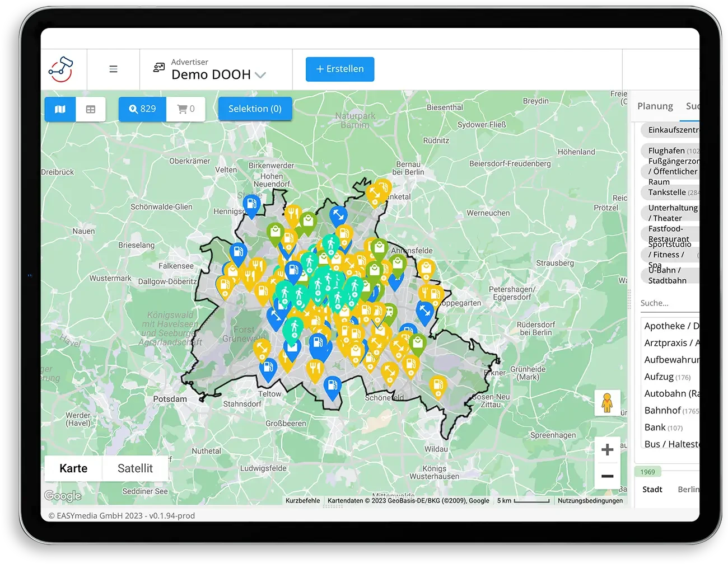
Task: Select the U-Bahn / Stadtbahn filter chip
Action: [x=670, y=275]
